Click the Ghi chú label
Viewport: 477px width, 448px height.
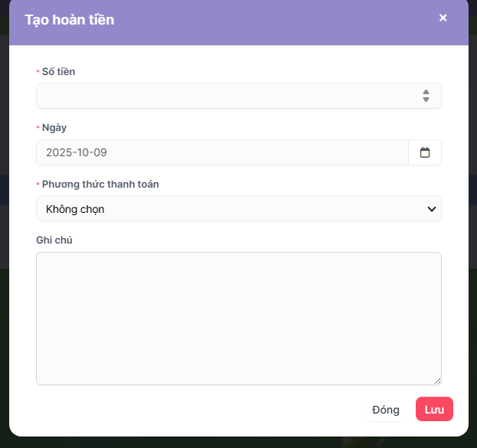54,240
